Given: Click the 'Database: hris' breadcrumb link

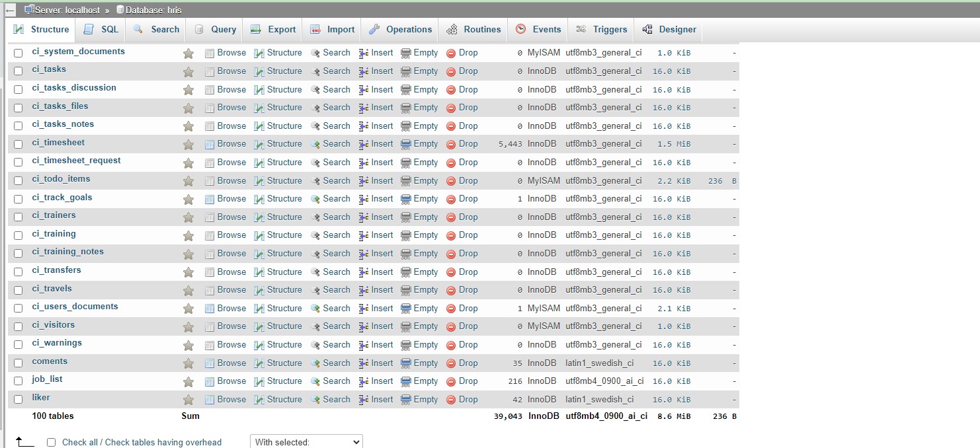Looking at the screenshot, I should [153, 10].
